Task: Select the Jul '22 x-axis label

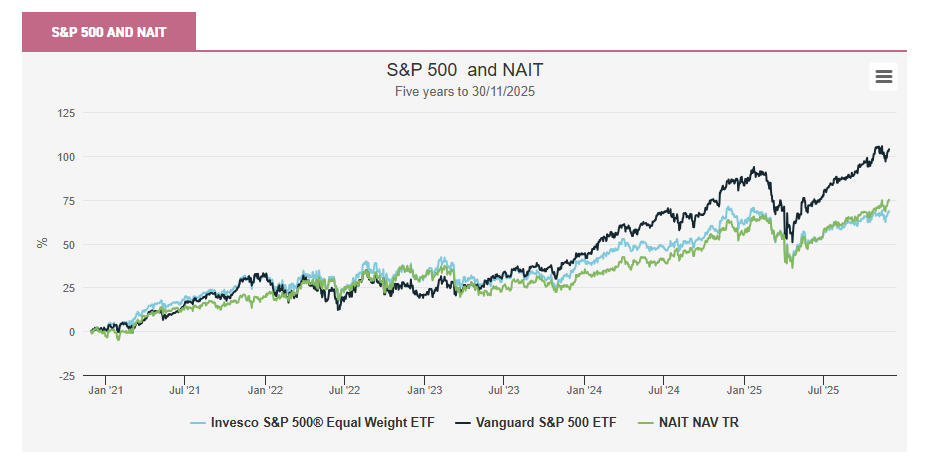Action: tap(344, 390)
